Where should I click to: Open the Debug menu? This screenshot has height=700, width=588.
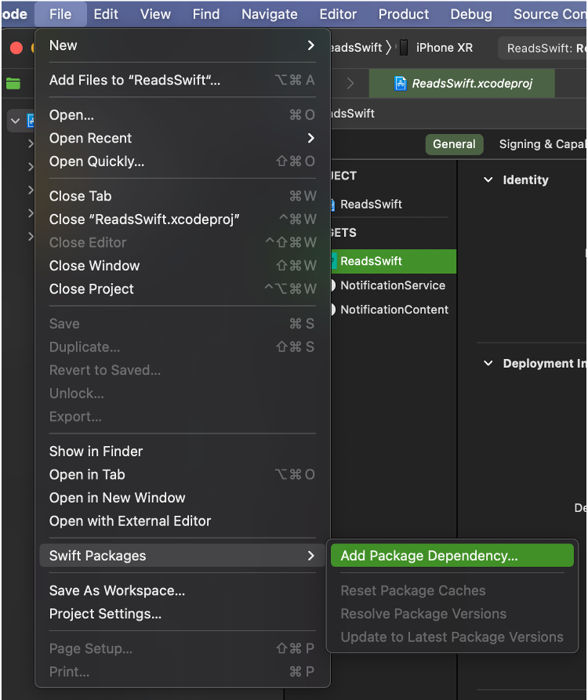coord(471,14)
